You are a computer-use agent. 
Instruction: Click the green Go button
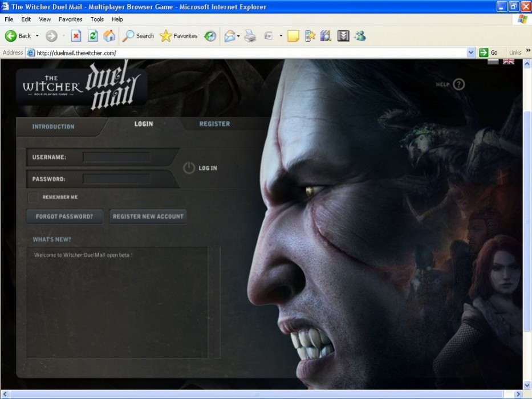coord(488,52)
